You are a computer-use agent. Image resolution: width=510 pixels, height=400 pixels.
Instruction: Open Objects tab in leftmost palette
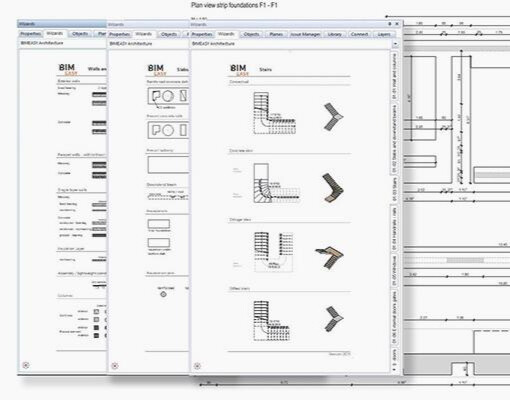click(80, 34)
